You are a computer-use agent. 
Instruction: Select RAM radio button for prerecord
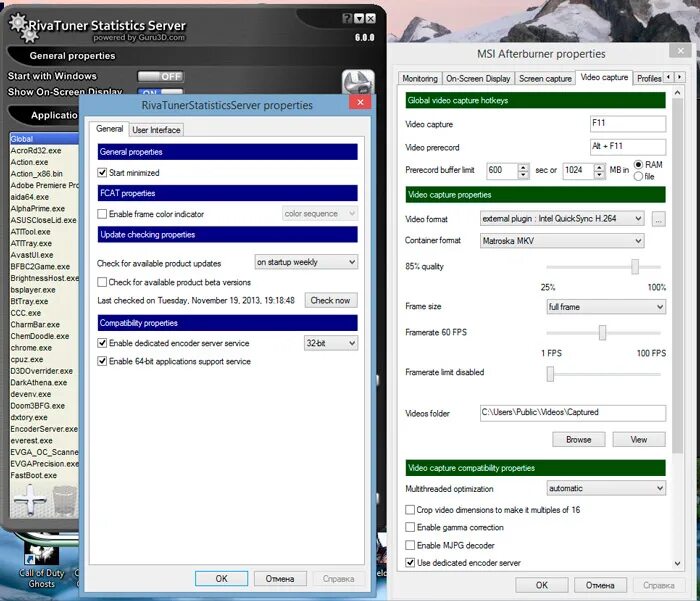[638, 165]
